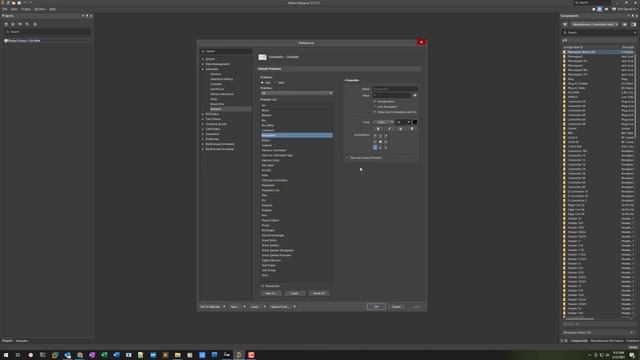Set justification to top-center
This screenshot has width=640, height=360.
click(x=380, y=136)
